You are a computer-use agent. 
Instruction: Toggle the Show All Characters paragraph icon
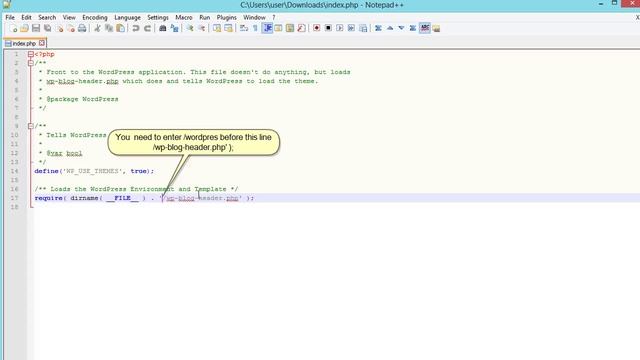tap(255, 28)
